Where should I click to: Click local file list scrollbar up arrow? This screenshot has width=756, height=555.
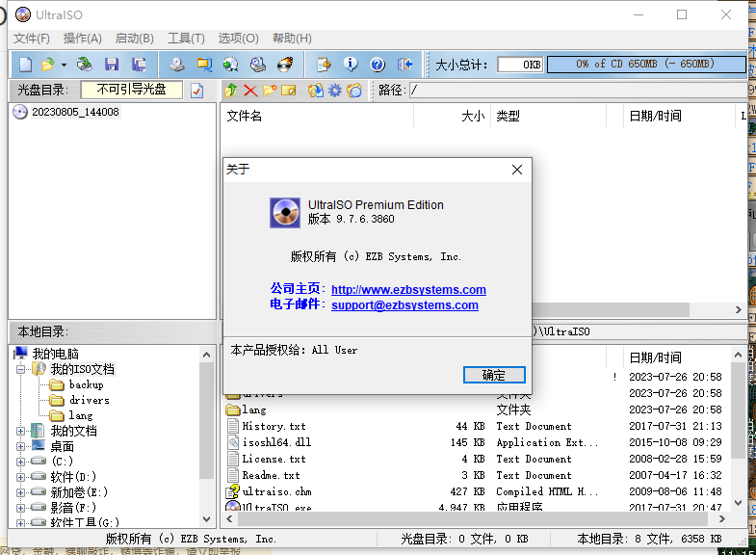click(x=738, y=355)
